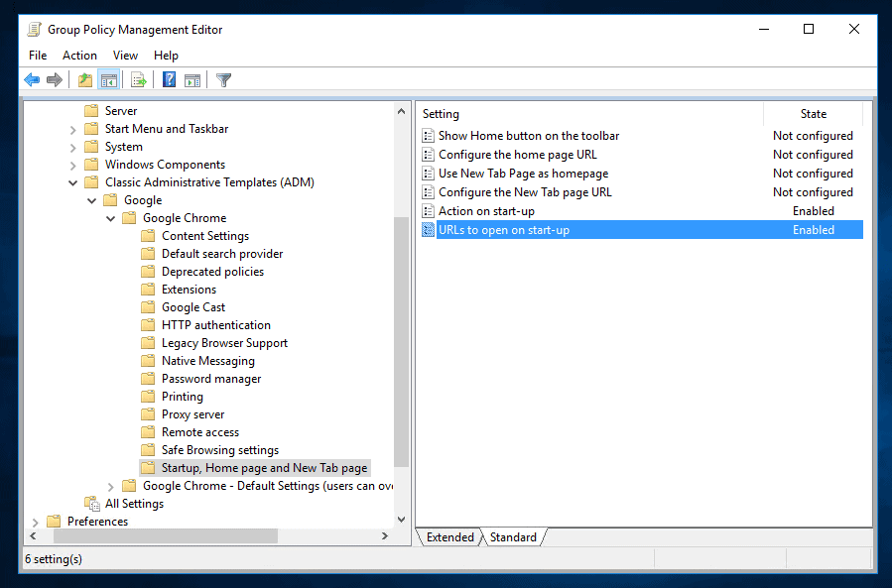Click folder icon next to Password manager

click(148, 378)
